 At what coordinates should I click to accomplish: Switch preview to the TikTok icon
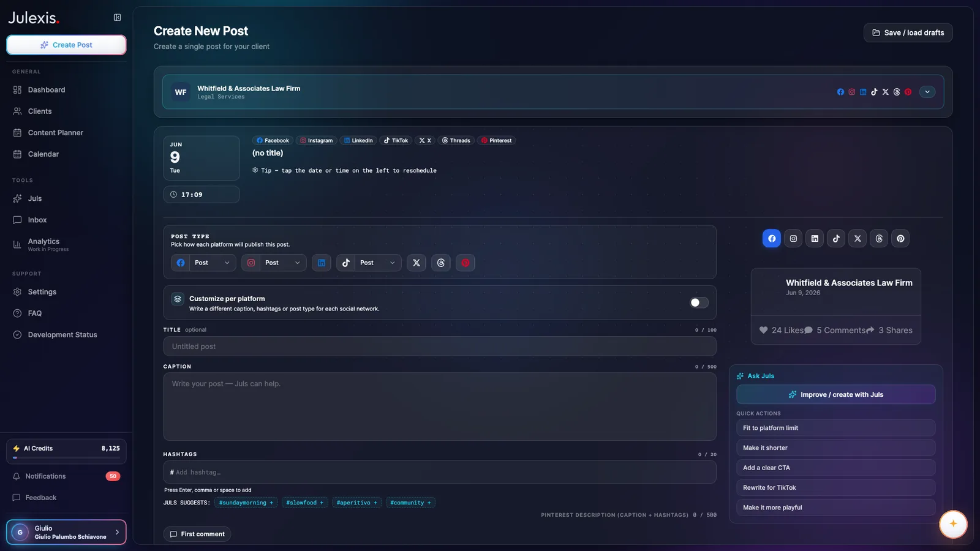(836, 239)
